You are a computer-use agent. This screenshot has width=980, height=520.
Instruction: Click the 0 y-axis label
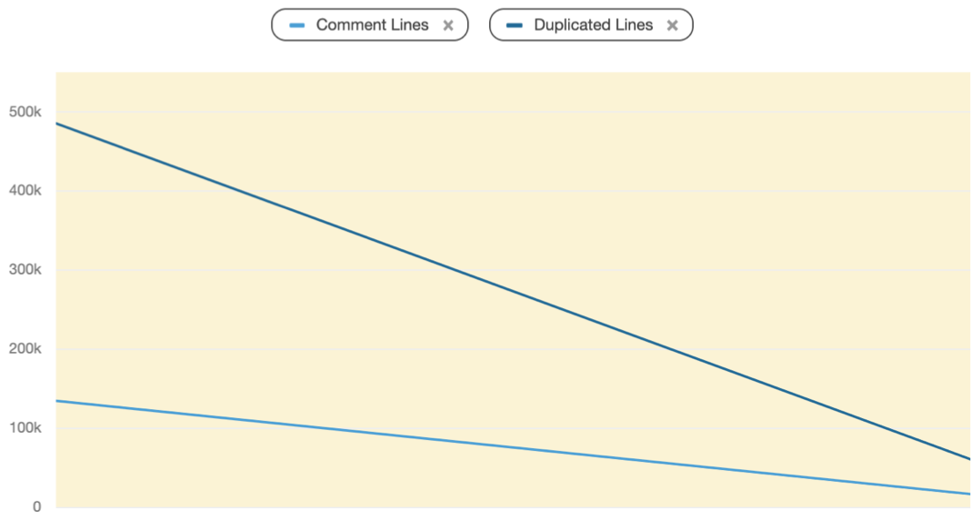37,507
